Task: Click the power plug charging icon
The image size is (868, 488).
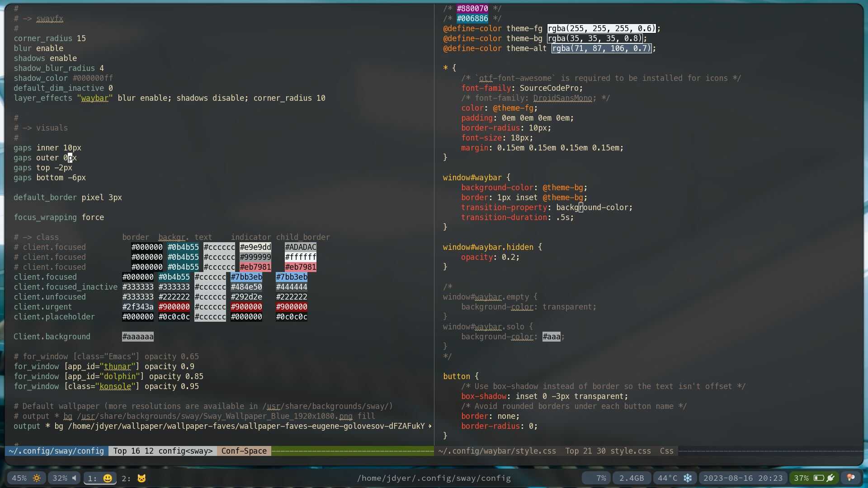Action: pyautogui.click(x=830, y=478)
